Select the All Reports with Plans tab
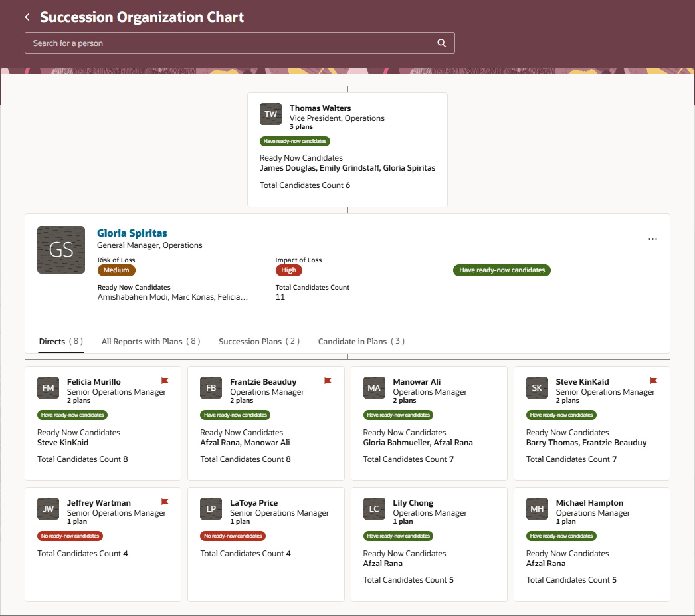 [151, 341]
